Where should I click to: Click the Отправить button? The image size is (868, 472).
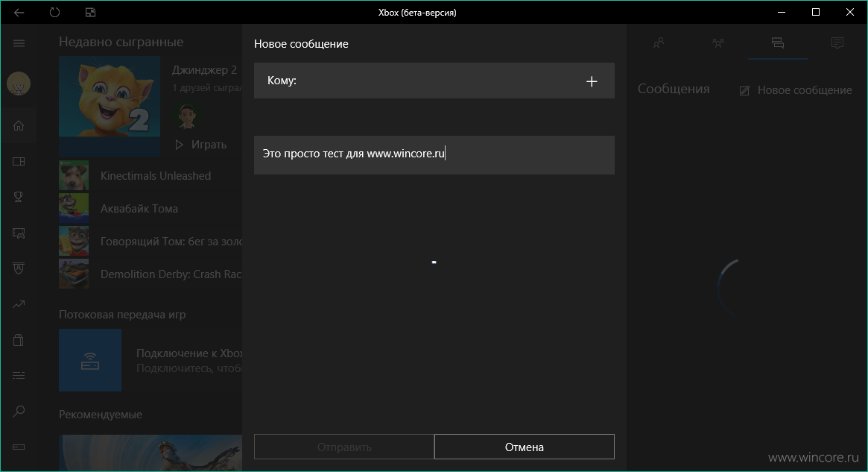pyautogui.click(x=344, y=447)
